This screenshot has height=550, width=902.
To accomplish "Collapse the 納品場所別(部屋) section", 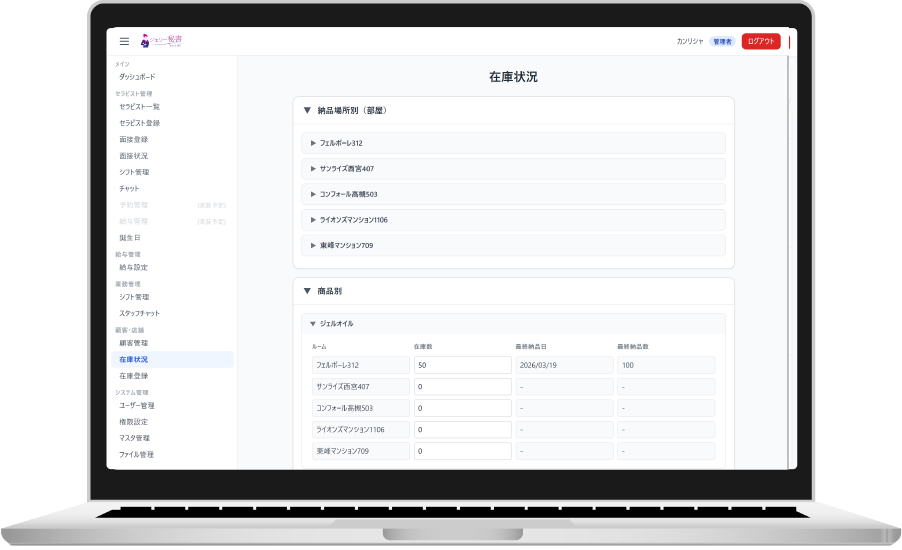I will pos(513,110).
